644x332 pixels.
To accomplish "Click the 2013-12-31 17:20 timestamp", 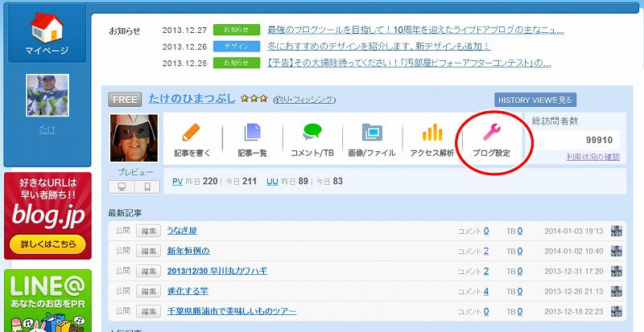I will 574,271.
